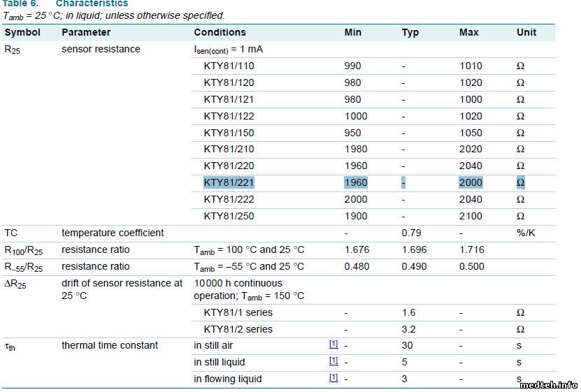This screenshot has width=581, height=392.
Task: Select the sensor resistance parameter text
Action: click(x=101, y=49)
